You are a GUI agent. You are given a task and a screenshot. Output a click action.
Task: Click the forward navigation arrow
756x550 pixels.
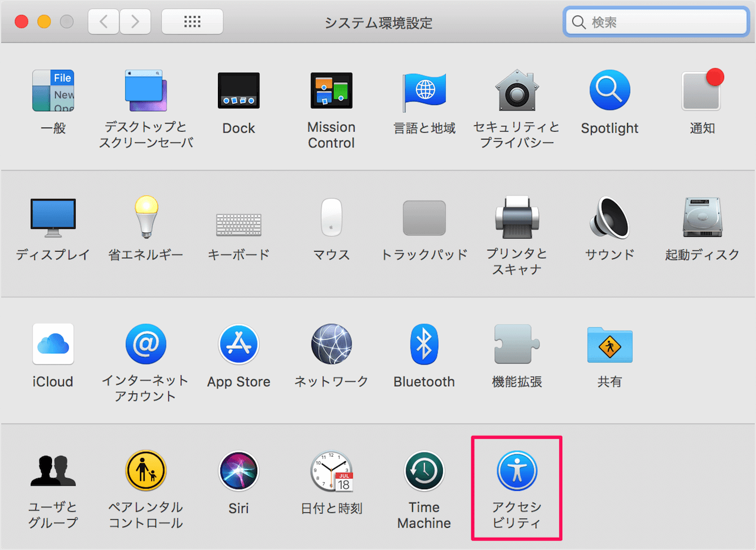[x=135, y=22]
